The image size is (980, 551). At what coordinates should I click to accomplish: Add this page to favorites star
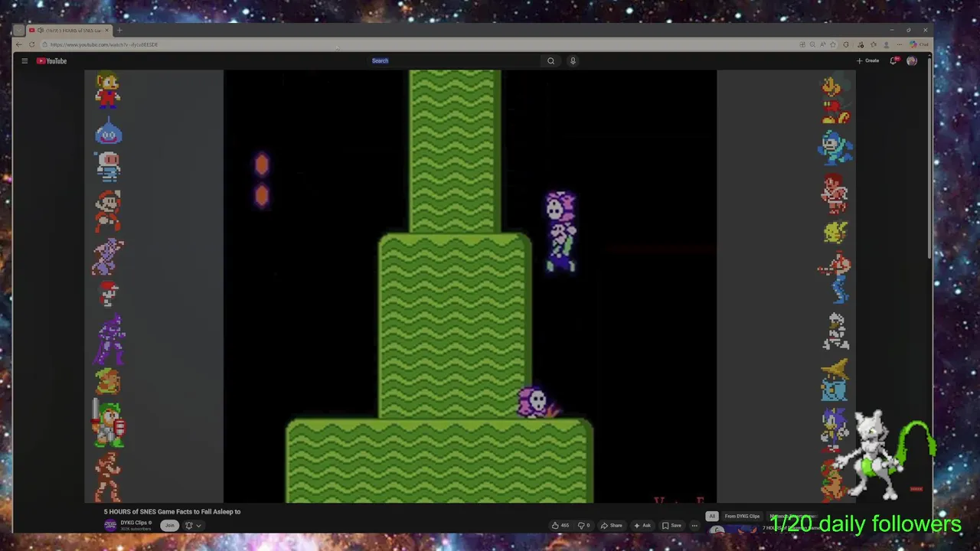click(833, 44)
